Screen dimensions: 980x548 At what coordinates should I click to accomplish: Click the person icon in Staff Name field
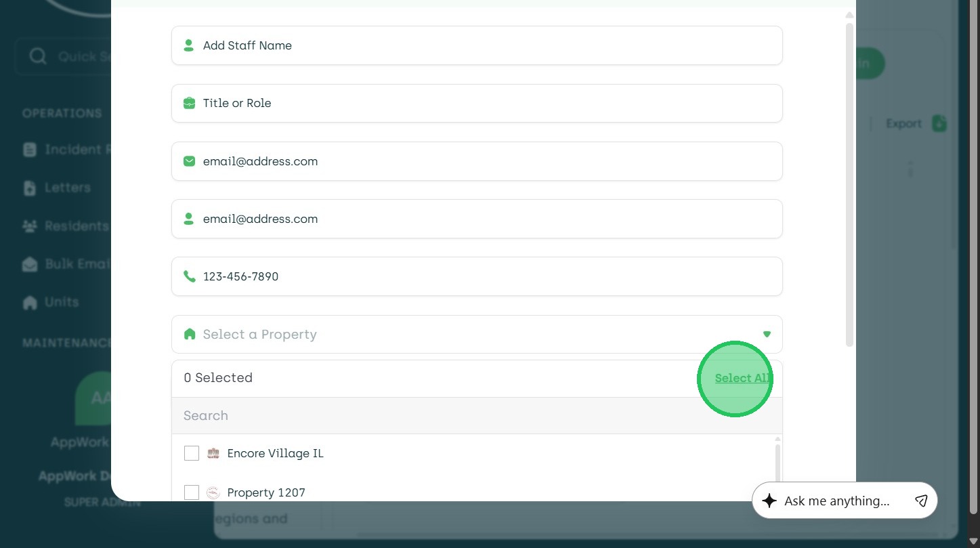point(189,45)
